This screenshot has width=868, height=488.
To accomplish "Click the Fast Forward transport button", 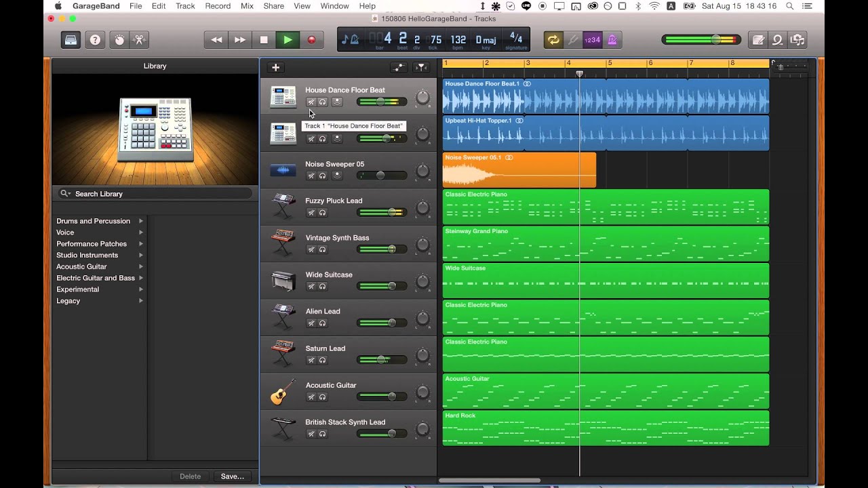I will coord(240,39).
